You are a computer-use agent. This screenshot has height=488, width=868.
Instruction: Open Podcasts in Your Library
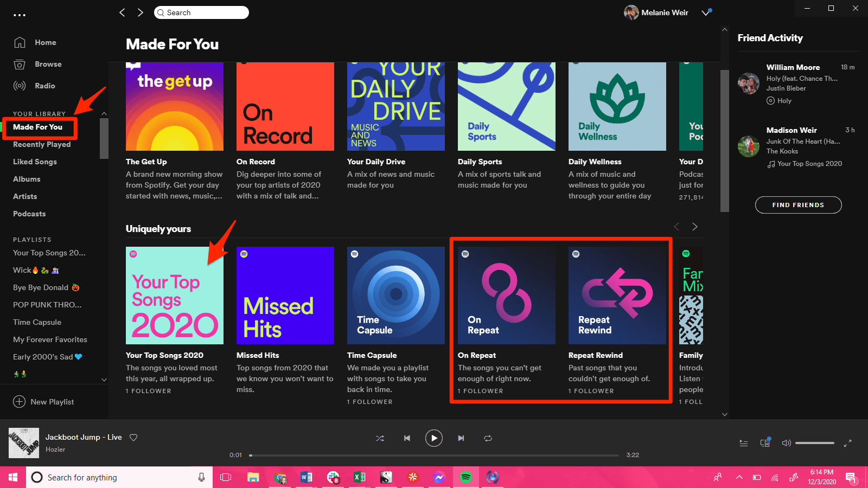coord(29,214)
